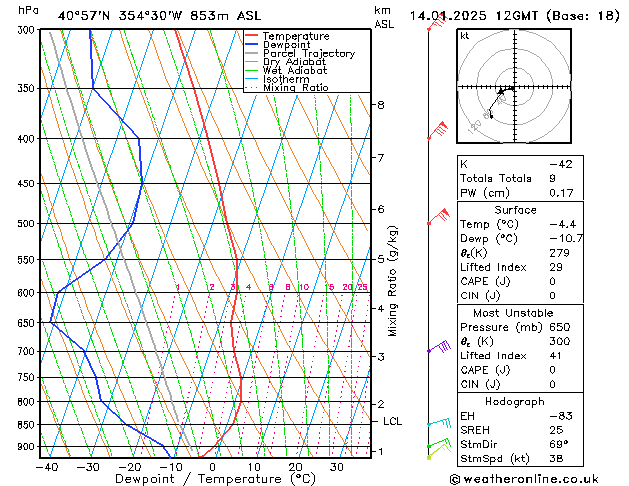629x486 pixels.
Task: Click the Pressure (mb) value 650
Action: [x=560, y=327]
